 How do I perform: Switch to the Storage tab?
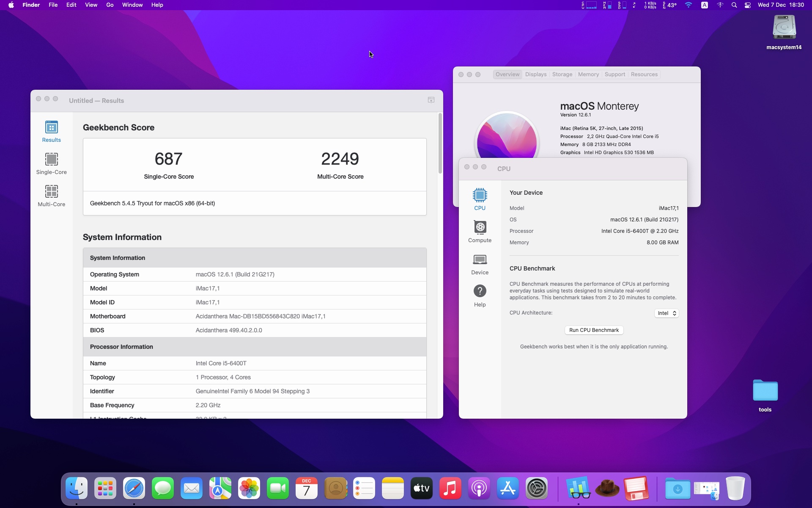click(x=562, y=75)
